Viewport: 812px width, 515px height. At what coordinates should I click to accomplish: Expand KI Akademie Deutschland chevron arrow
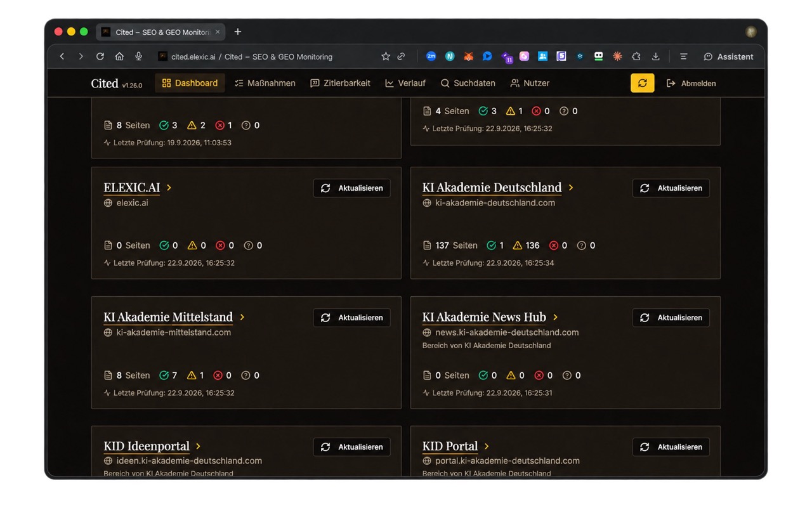(571, 188)
